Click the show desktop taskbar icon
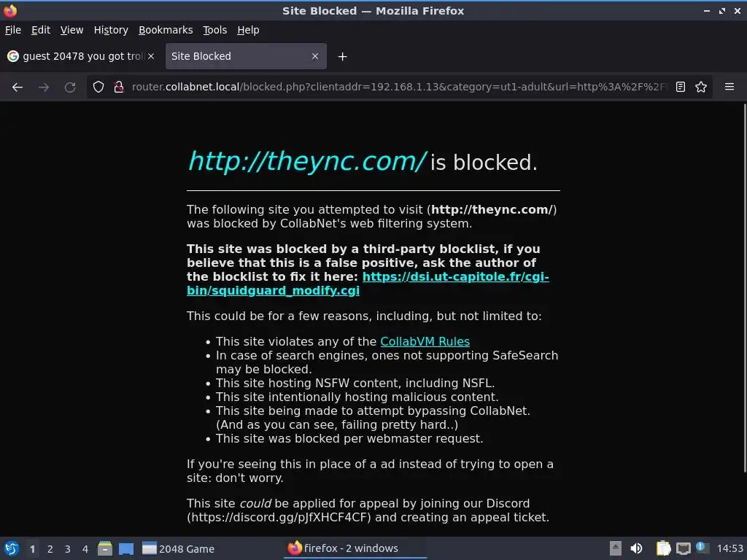 coord(126,548)
